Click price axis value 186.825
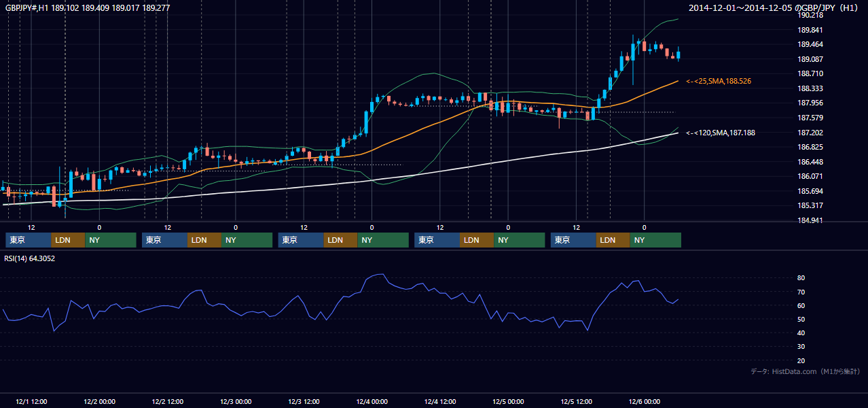Viewport: 868px width, 408px height. [810, 147]
